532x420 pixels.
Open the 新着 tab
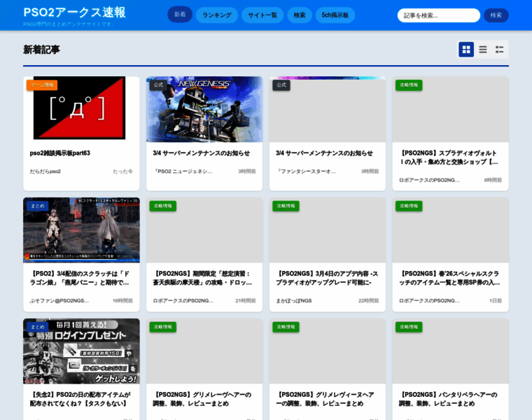[x=180, y=15]
